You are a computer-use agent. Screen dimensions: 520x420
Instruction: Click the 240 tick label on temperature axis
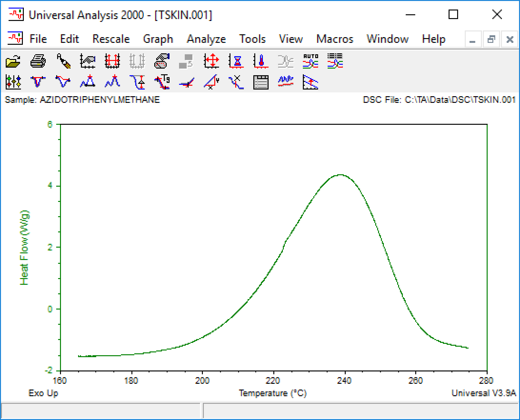(x=344, y=381)
